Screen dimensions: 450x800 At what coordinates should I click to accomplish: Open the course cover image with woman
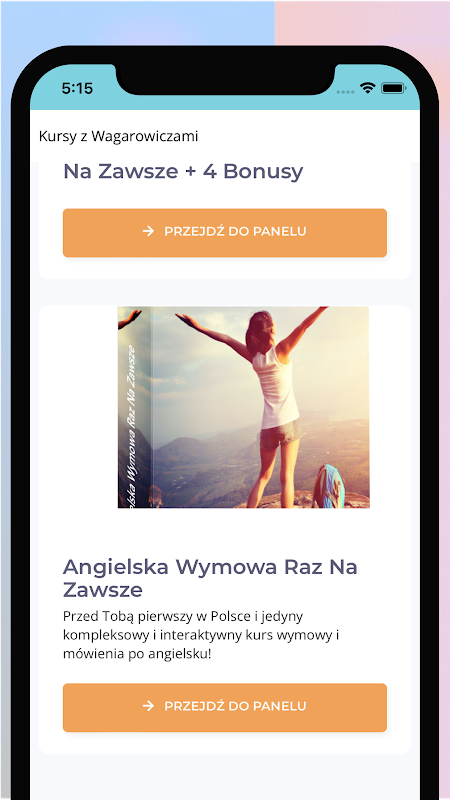[244, 407]
